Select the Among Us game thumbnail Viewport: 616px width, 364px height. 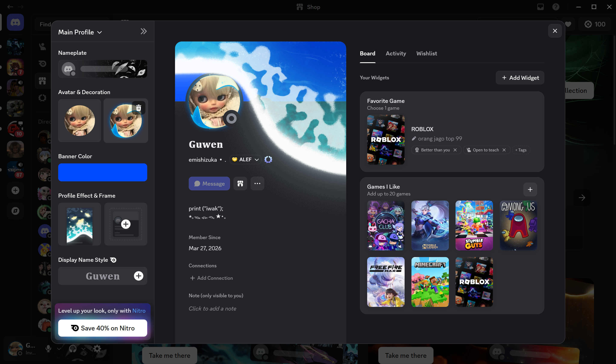point(518,225)
